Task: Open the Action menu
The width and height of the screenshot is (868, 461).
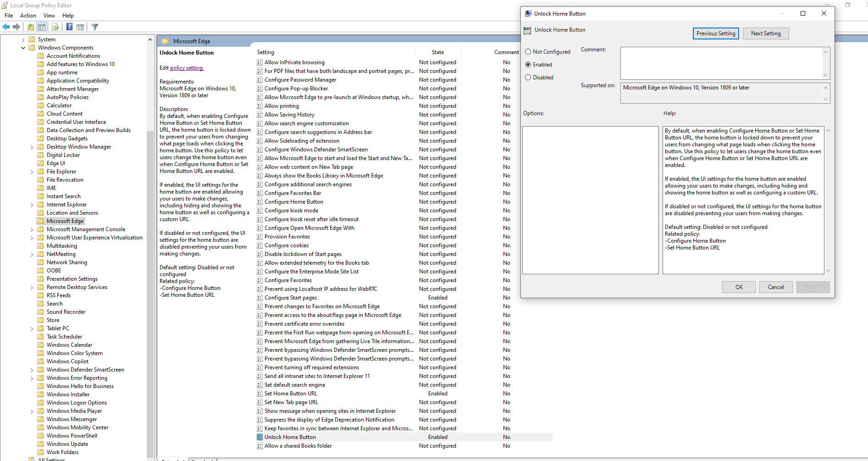Action: click(x=28, y=16)
